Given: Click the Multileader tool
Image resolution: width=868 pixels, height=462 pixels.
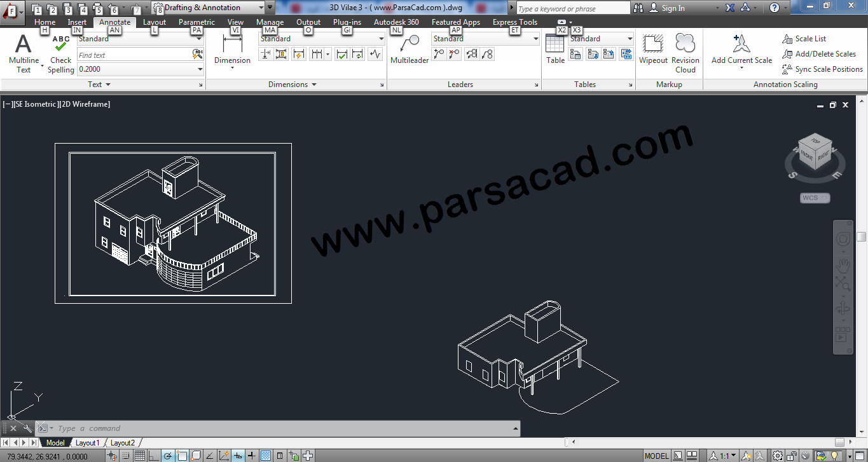Looking at the screenshot, I should (x=410, y=50).
